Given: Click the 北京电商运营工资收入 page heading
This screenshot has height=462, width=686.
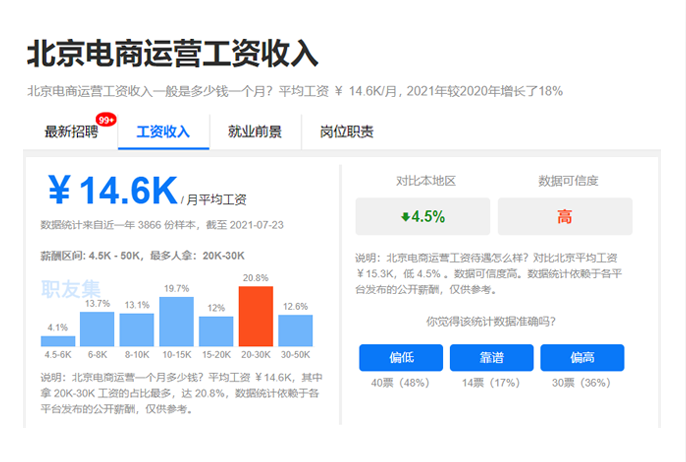Looking at the screenshot, I should pos(172,53).
